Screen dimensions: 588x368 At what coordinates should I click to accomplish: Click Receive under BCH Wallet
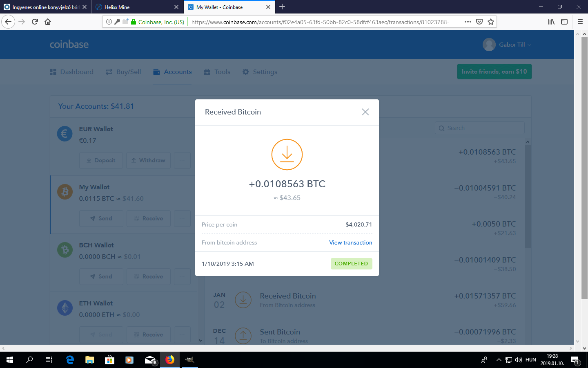click(148, 277)
